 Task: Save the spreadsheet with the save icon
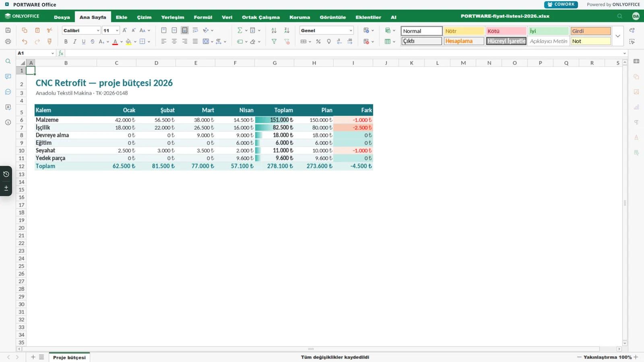click(8, 30)
